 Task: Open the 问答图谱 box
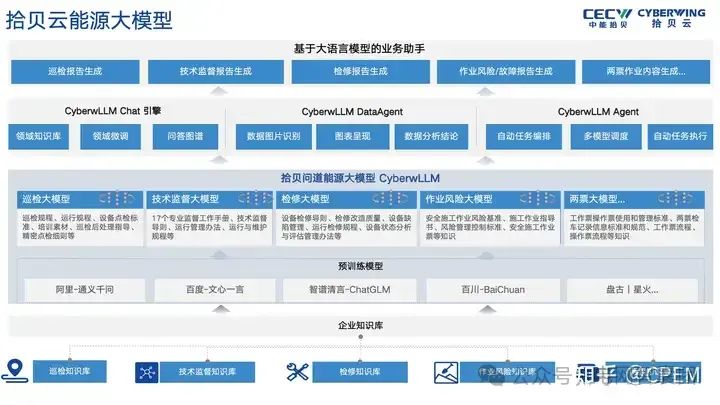[186, 136]
